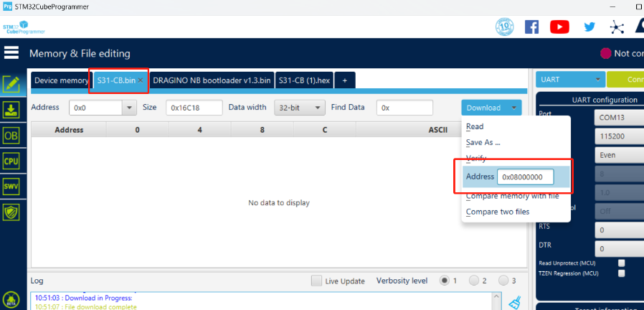
Task: Toggle Read Unprotect (MCU) checkbox
Action: pos(622,263)
